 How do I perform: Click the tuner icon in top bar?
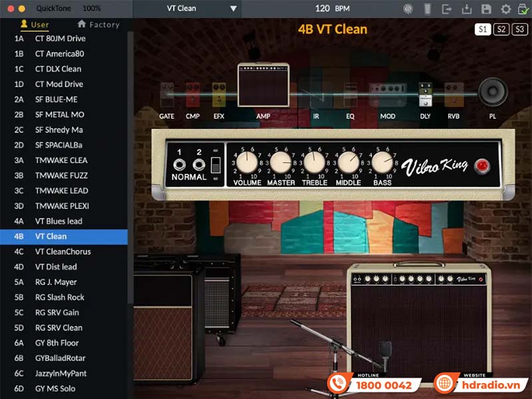(x=408, y=9)
